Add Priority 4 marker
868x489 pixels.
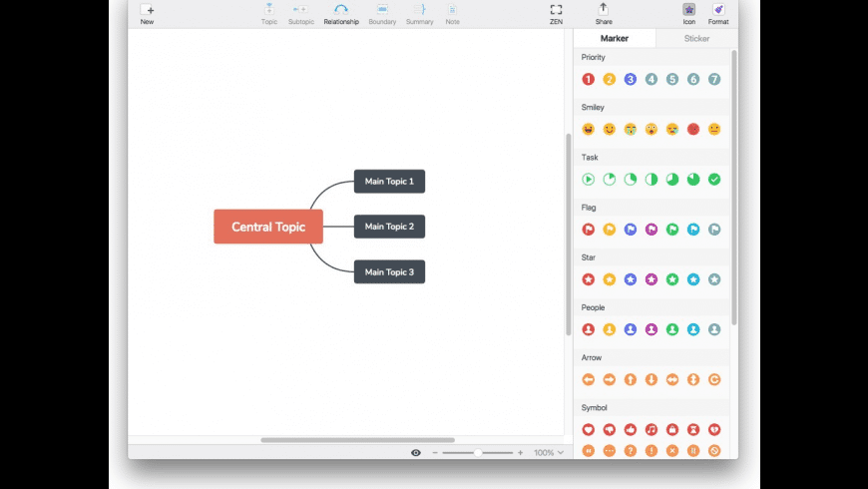pyautogui.click(x=651, y=79)
